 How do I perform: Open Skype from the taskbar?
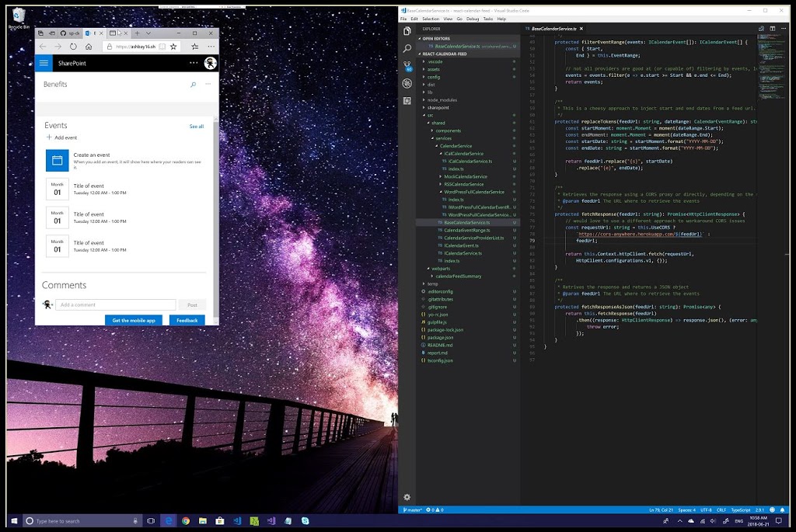pos(305,521)
